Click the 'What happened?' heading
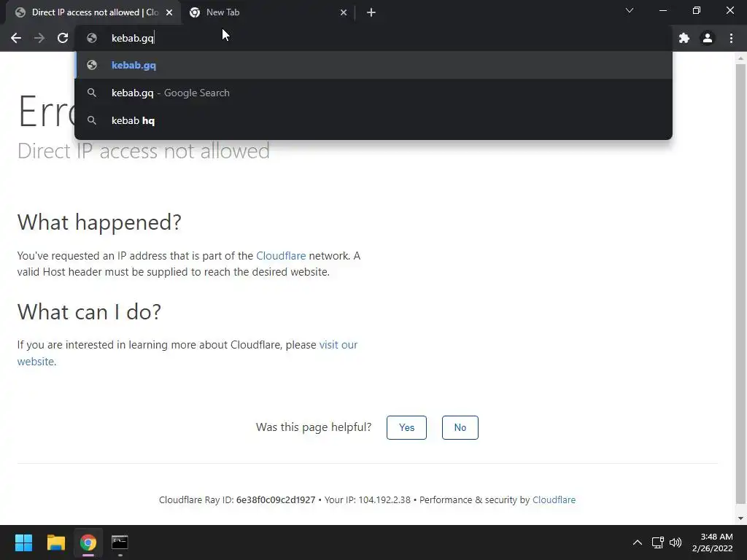 (99, 222)
